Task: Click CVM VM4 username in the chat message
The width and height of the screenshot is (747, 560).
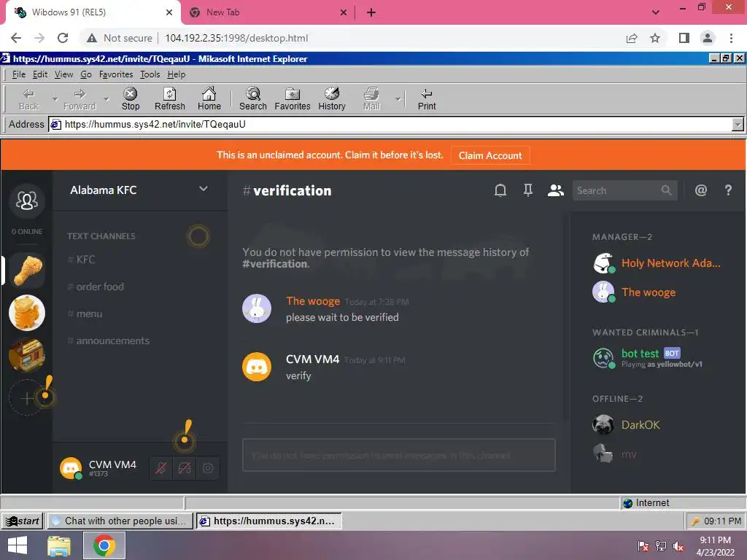Action: pos(312,359)
